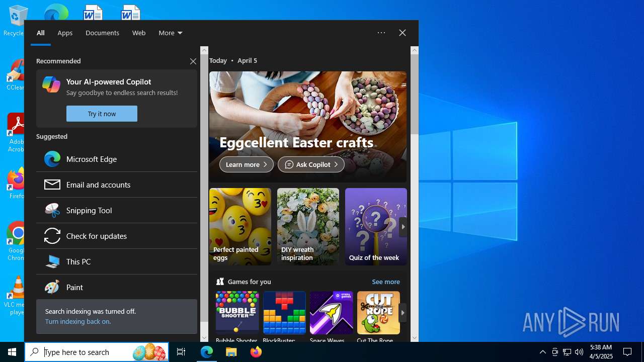This screenshot has height=362, width=644.
Task: Show hidden system tray icons
Action: (543, 352)
